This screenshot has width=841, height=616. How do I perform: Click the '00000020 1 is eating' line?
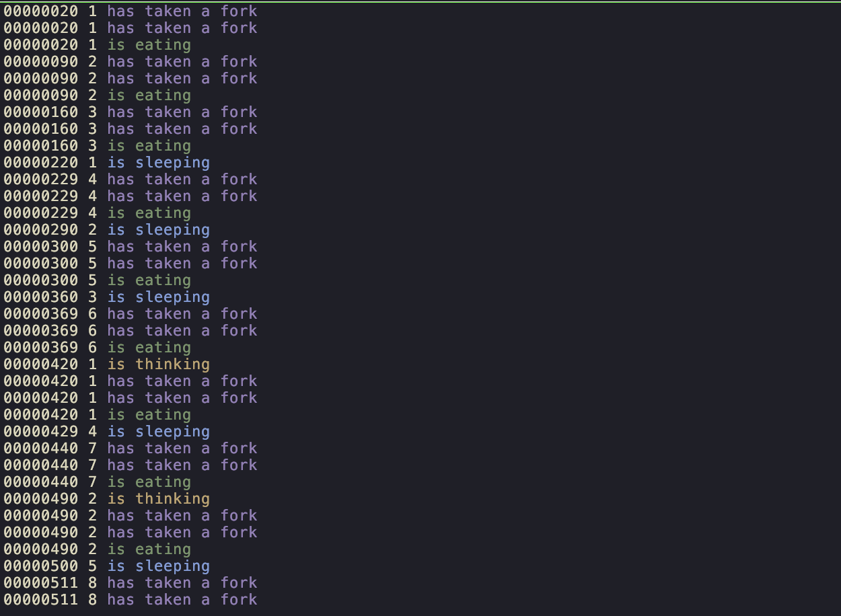click(98, 45)
